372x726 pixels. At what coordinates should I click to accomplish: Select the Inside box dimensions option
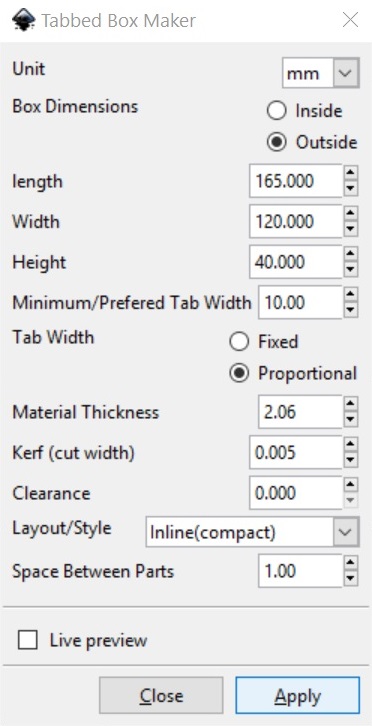(x=304, y=111)
